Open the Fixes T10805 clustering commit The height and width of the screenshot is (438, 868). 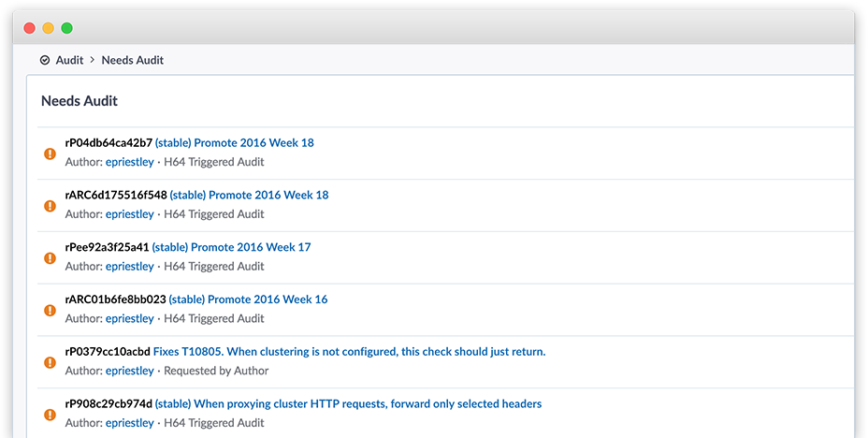[349, 352]
